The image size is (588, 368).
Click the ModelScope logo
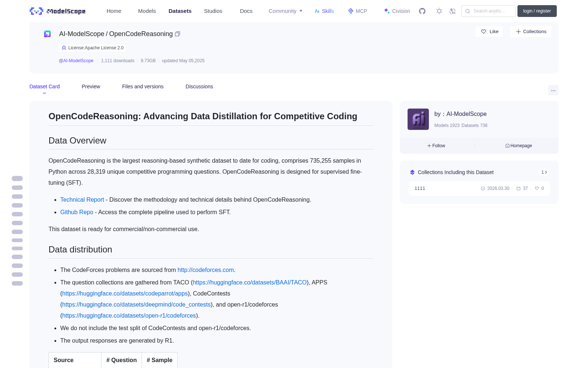[x=58, y=11]
